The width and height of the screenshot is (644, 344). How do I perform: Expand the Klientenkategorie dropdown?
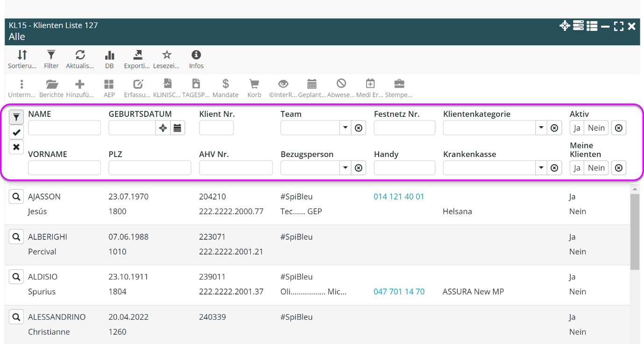coord(541,128)
